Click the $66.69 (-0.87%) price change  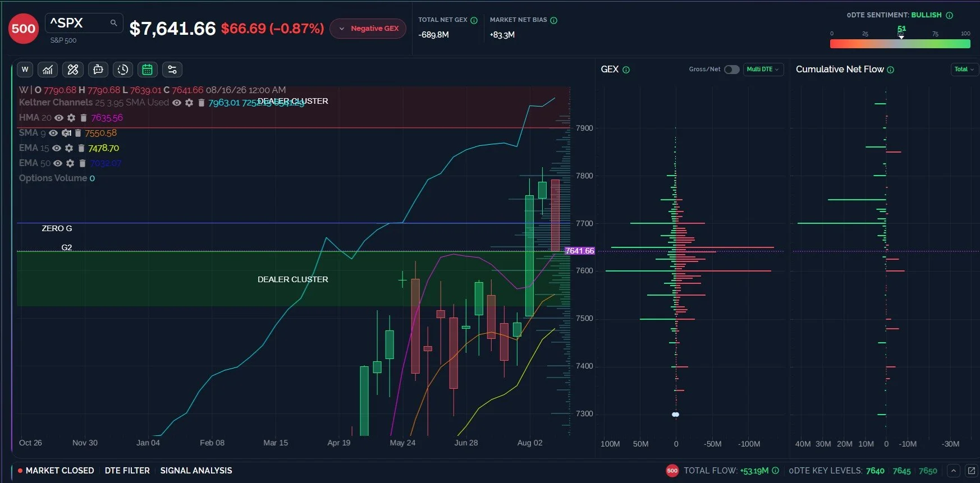(x=273, y=29)
